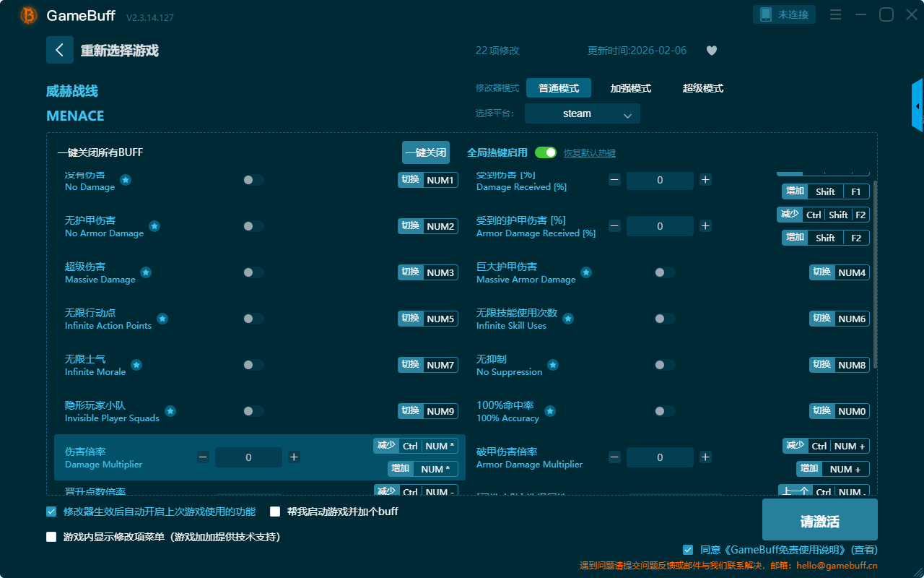Click the heart favorite icon
The image size is (924, 578).
pos(711,51)
